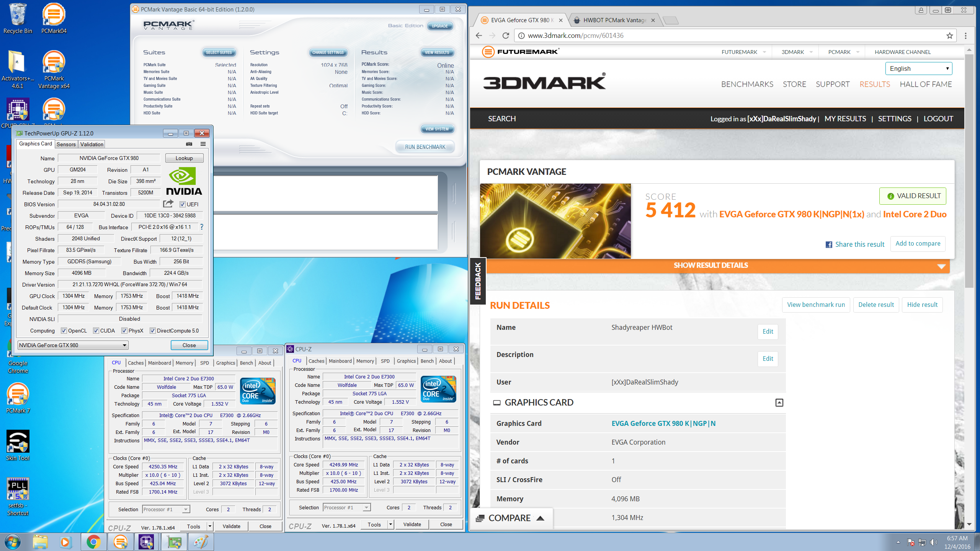Open the HALL OF FAME menu item
This screenshot has height=551, width=980.
click(926, 84)
